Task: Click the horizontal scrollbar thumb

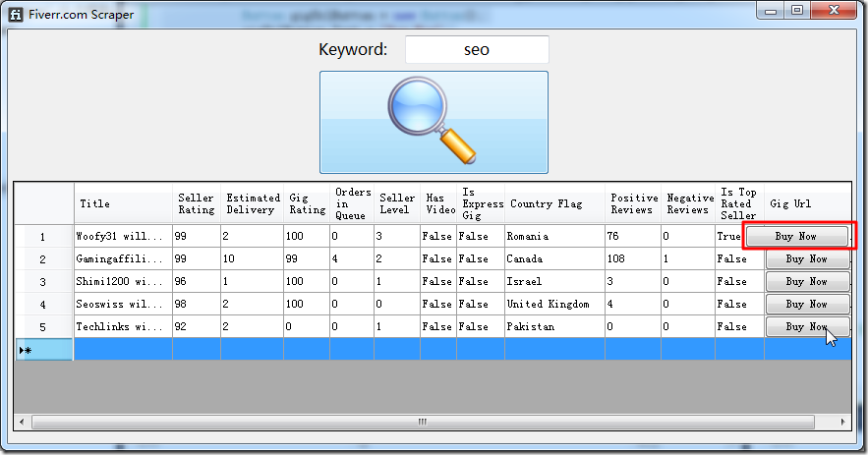Action: [x=423, y=423]
